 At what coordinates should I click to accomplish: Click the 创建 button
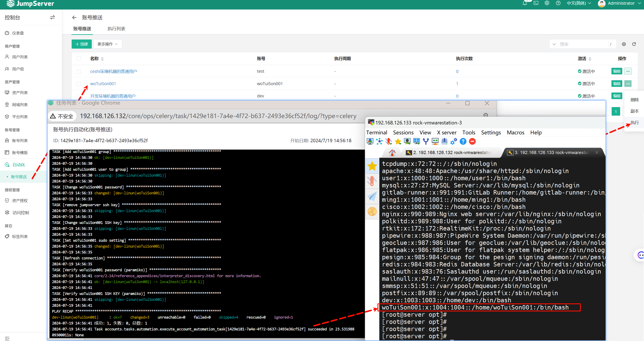tap(82, 44)
